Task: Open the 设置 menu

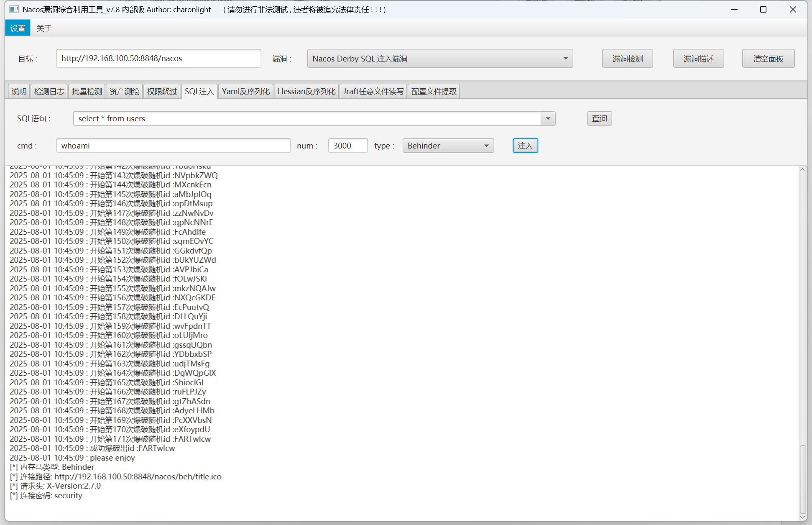Action: coord(18,28)
